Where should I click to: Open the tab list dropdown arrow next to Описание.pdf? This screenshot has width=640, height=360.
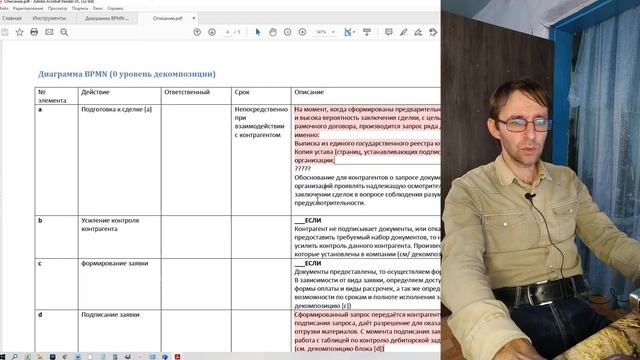coord(194,18)
